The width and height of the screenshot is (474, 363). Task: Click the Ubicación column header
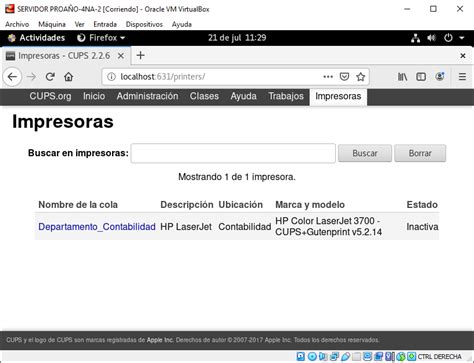[x=241, y=205]
